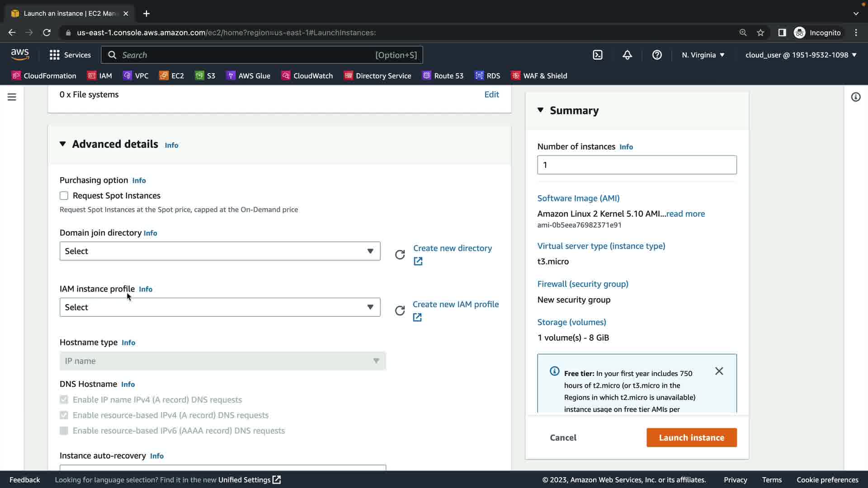
Task: Open Domain join directory Select dropdown
Action: (220, 251)
